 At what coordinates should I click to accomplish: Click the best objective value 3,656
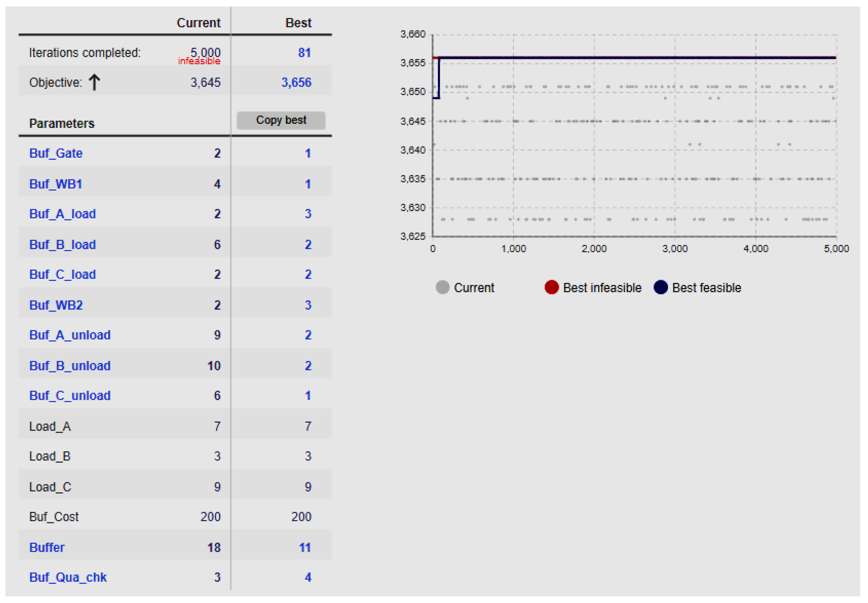296,82
